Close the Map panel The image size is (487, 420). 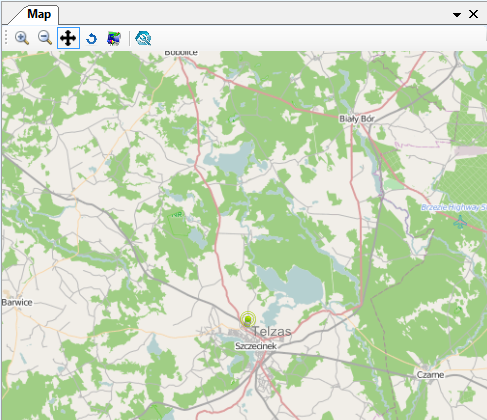point(473,14)
